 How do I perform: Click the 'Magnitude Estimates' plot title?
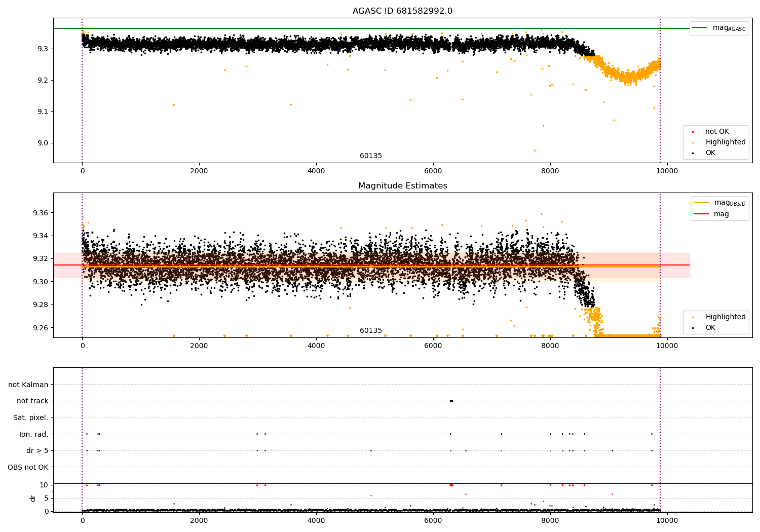pos(402,186)
